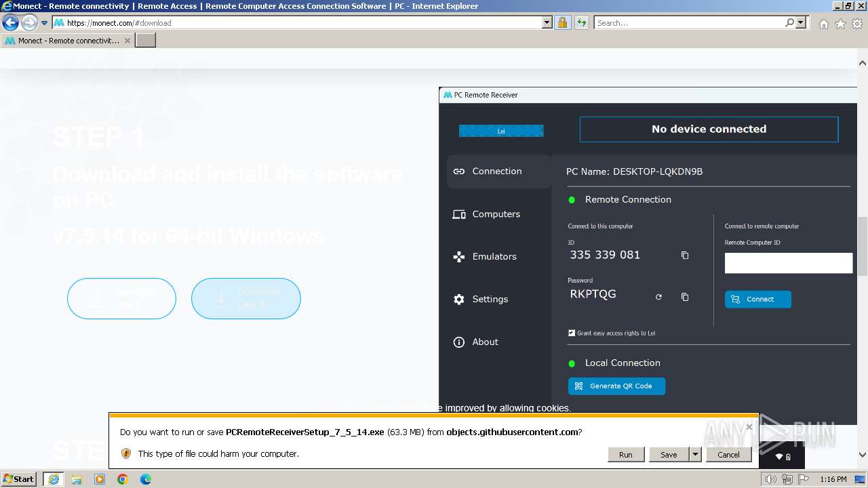
Task: Run the PCRemoteReceiverSetup download
Action: coord(625,455)
